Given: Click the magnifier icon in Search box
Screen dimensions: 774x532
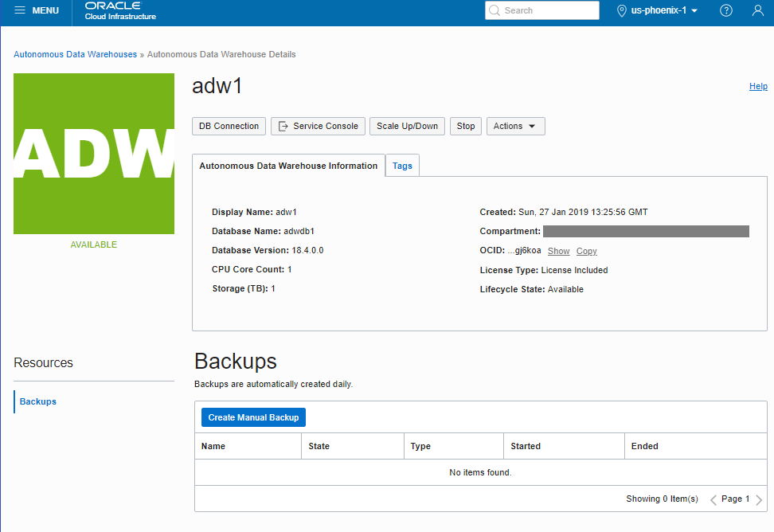Looking at the screenshot, I should (x=494, y=10).
